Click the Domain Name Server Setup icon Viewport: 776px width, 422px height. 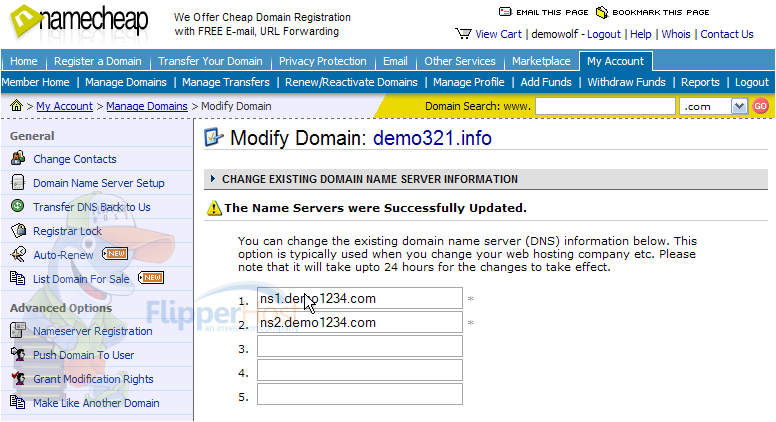coord(18,183)
